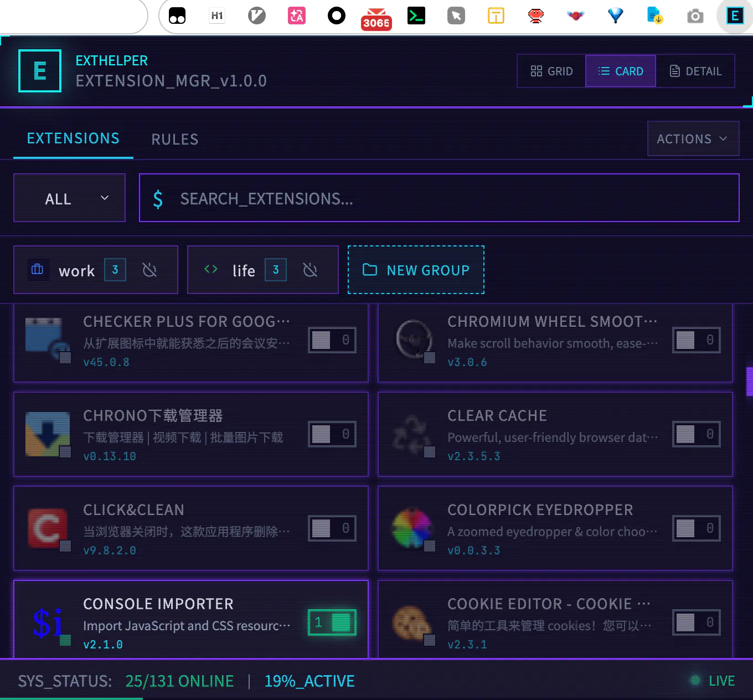The image size is (753, 700).
Task: Open the document download extension icon
Action: pyautogui.click(x=656, y=16)
